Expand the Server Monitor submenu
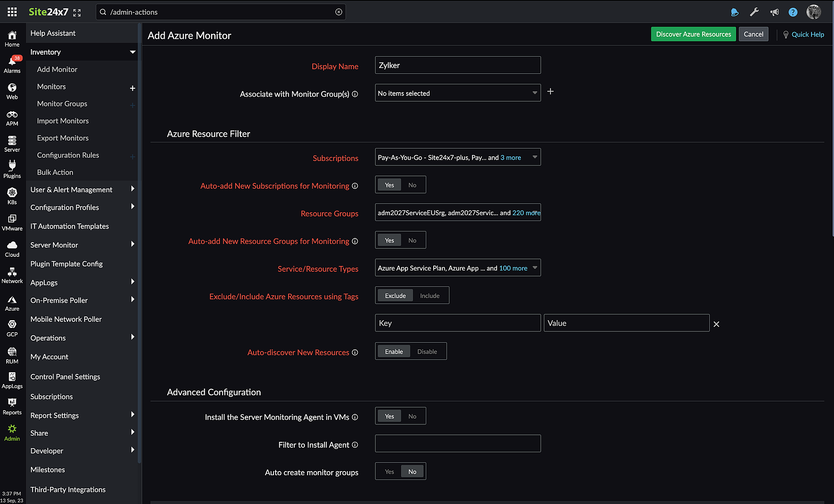Image resolution: width=834 pixels, height=504 pixels. click(x=133, y=244)
